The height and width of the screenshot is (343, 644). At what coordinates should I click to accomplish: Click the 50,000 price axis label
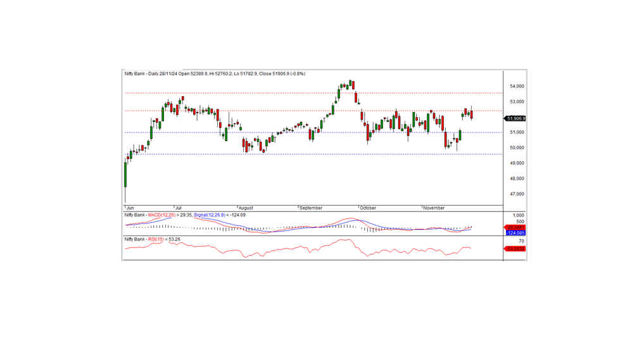(517, 147)
